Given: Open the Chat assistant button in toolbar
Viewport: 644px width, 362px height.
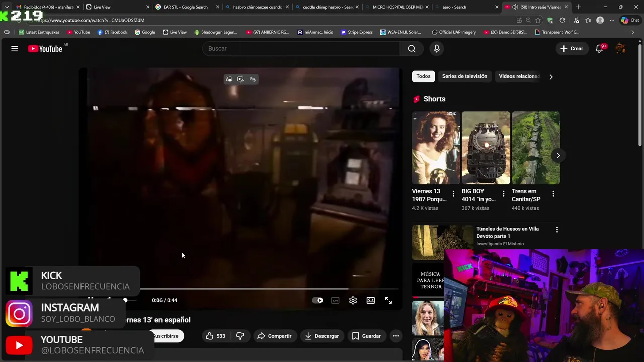Looking at the screenshot, I should [x=630, y=20].
